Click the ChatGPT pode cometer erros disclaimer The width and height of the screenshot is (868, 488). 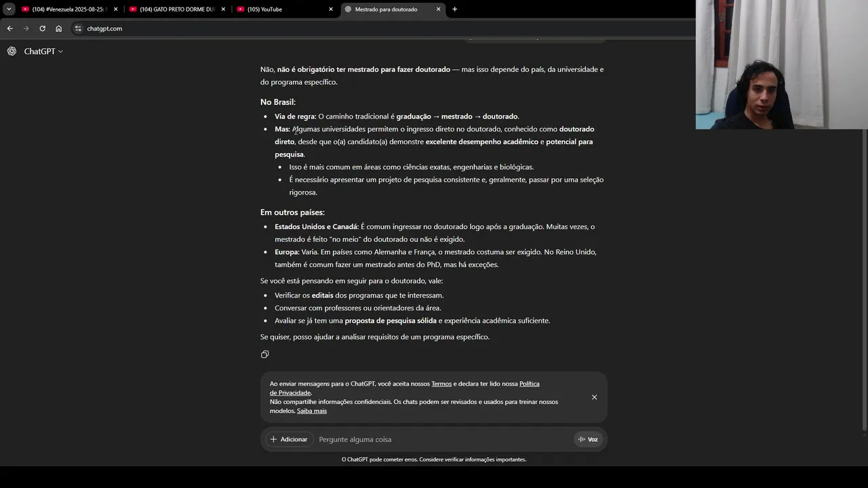pos(434,460)
